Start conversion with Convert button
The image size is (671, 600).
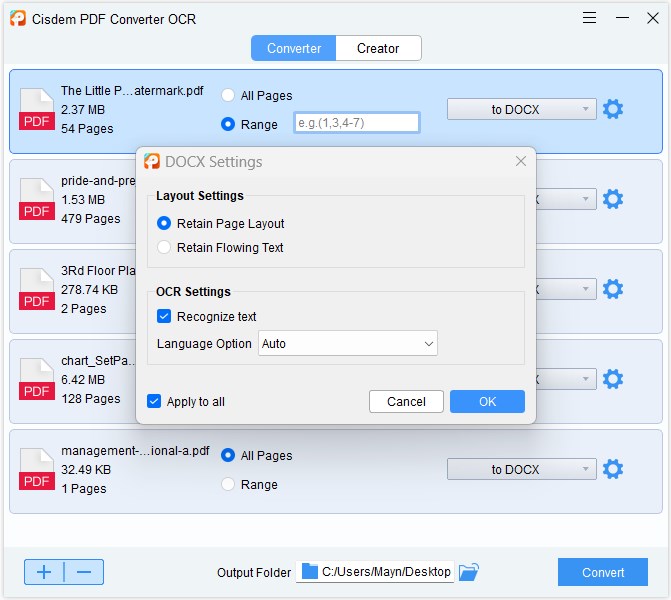[x=603, y=572]
